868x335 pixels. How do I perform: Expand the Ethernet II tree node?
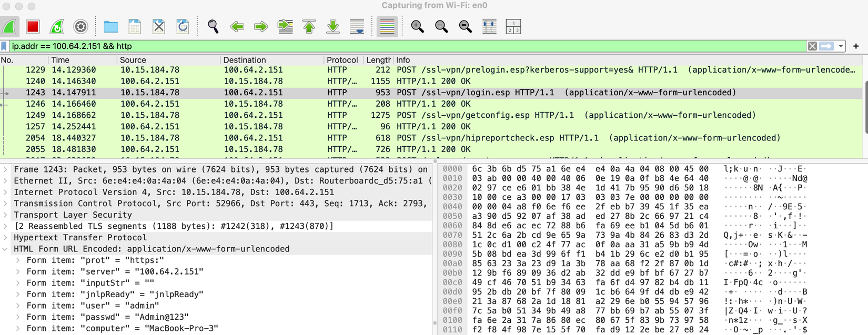(x=5, y=181)
